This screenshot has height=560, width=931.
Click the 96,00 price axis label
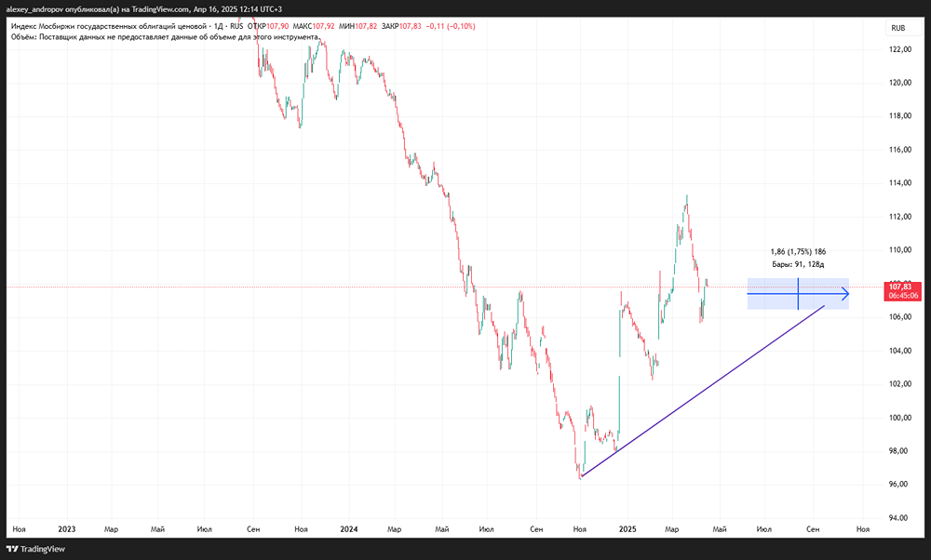click(899, 484)
